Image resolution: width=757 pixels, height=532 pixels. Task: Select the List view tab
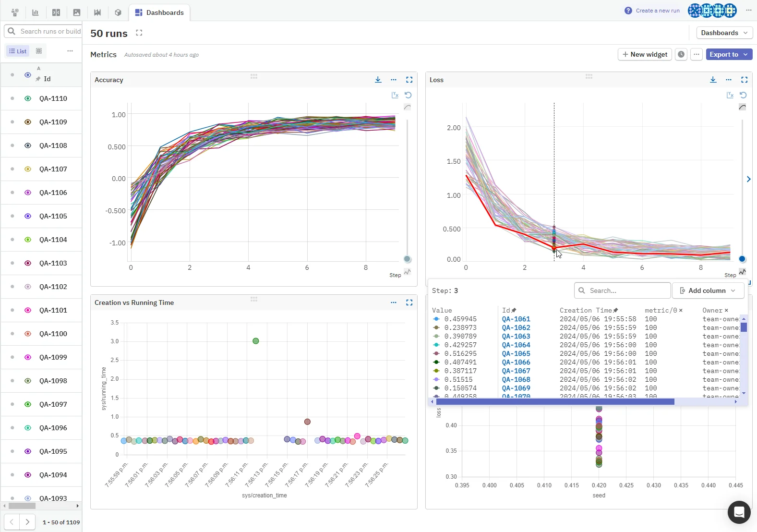coord(18,51)
